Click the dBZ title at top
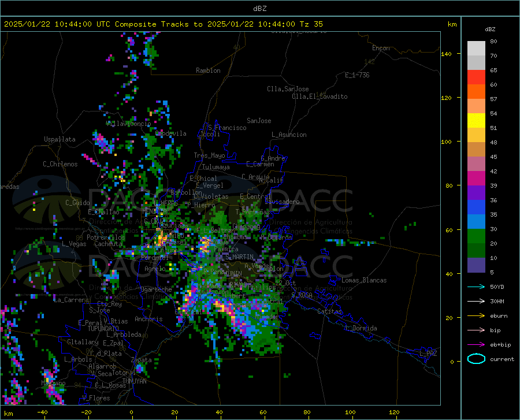This screenshot has width=520, height=420. pos(259,9)
